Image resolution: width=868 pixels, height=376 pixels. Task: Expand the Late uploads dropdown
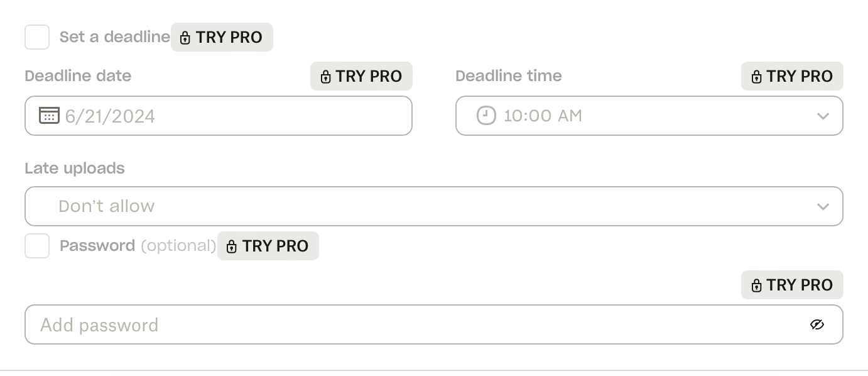(x=823, y=206)
